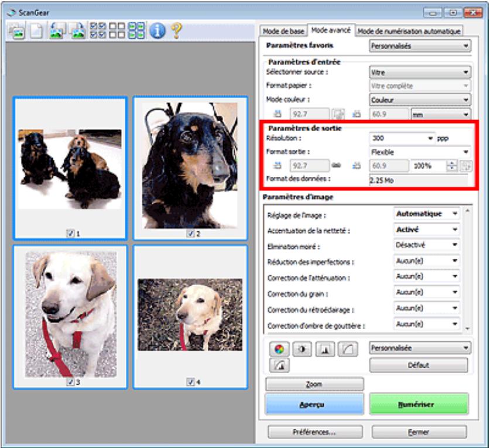This screenshot has width=490, height=448.
Task: Select thumbnail 2 of the dachshund close-up
Action: (190, 169)
